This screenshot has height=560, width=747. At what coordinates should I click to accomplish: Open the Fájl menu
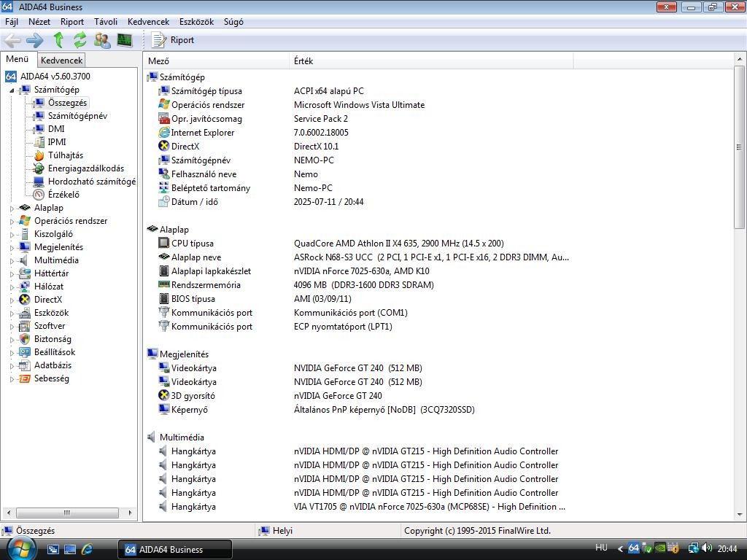[x=12, y=22]
